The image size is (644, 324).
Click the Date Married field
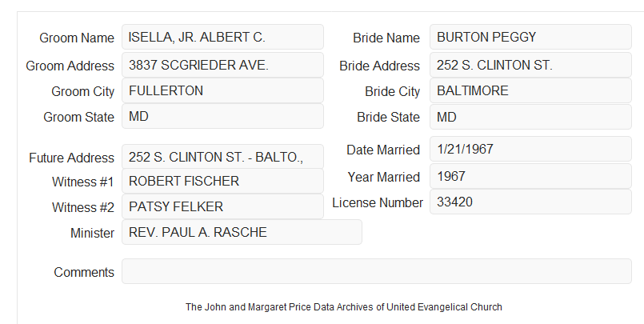point(530,149)
